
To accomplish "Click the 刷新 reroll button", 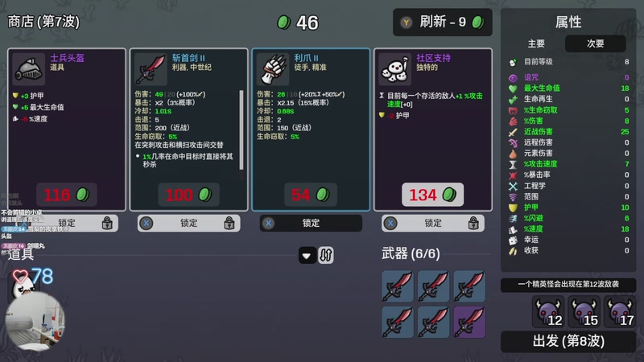I will point(442,23).
